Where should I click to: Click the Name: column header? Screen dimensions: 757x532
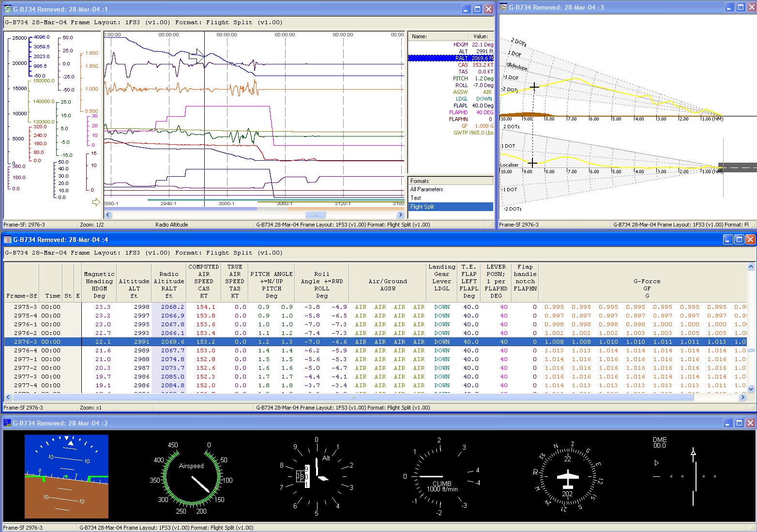click(x=438, y=36)
